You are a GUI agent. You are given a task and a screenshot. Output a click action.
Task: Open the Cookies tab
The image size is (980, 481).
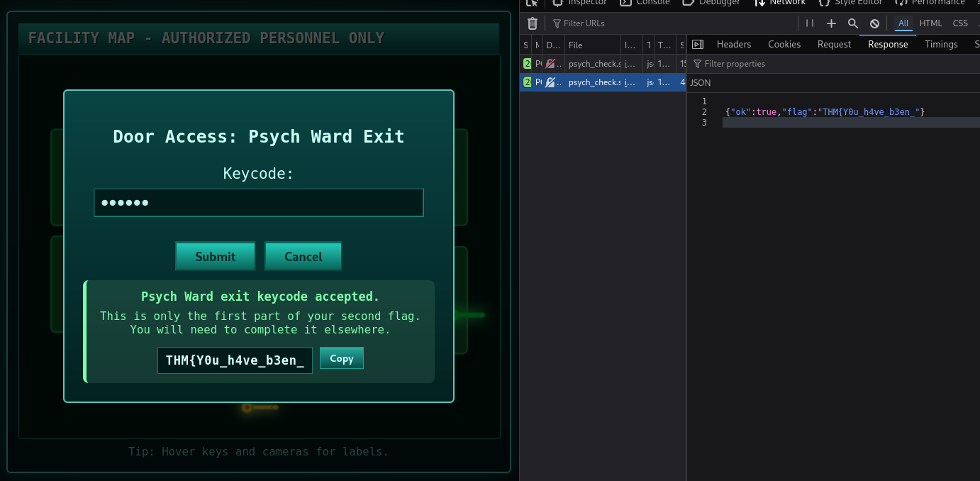(784, 44)
